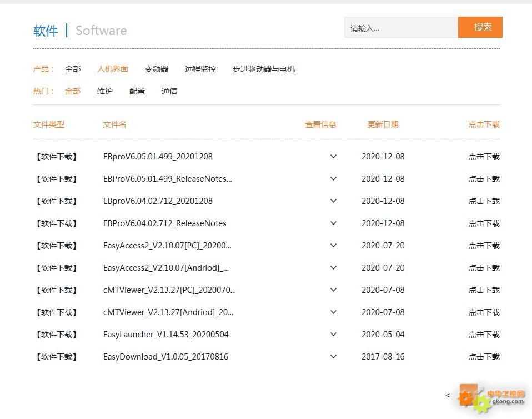Screen dimensions: 532x419
Task: Click the 文件类型 column header
Action: (49, 124)
